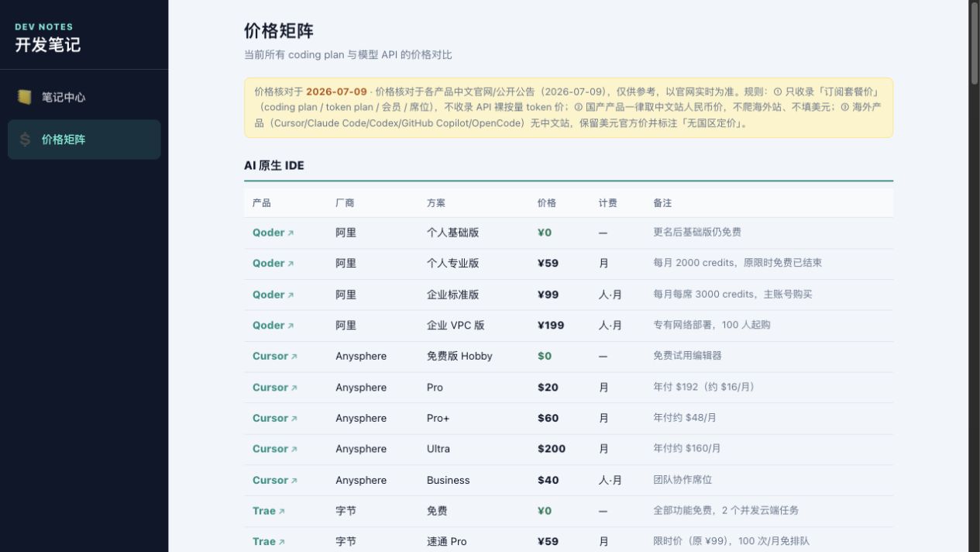Click the ¥199 price cell
Screen dimensions: 980x552
(x=551, y=325)
